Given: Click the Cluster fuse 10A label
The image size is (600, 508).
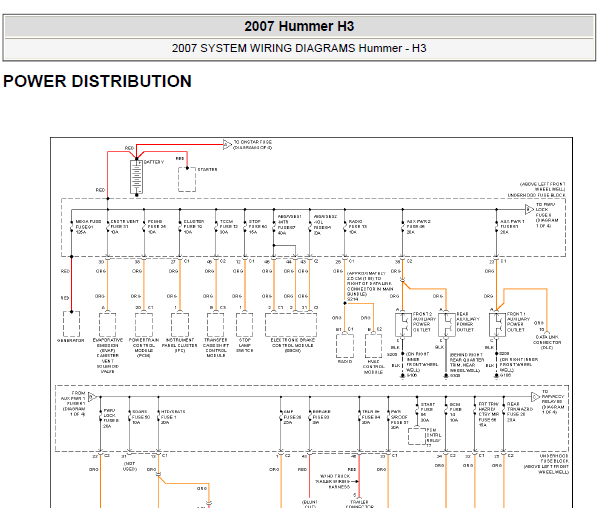Looking at the screenshot, I should (x=194, y=227).
